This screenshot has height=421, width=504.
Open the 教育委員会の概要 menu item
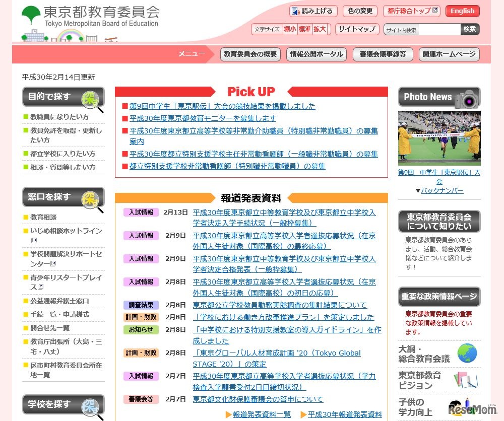click(250, 54)
